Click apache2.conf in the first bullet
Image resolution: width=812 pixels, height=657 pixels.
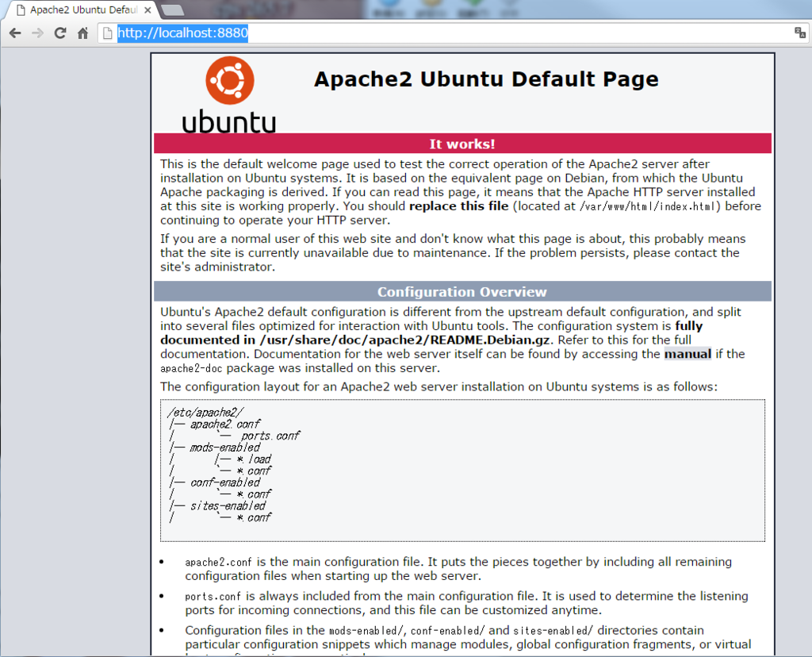click(219, 563)
